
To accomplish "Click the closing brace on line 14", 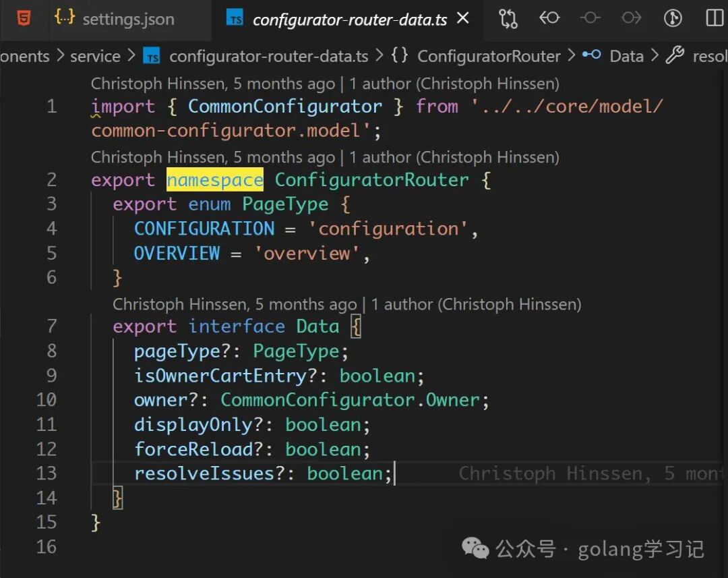I will (x=118, y=498).
